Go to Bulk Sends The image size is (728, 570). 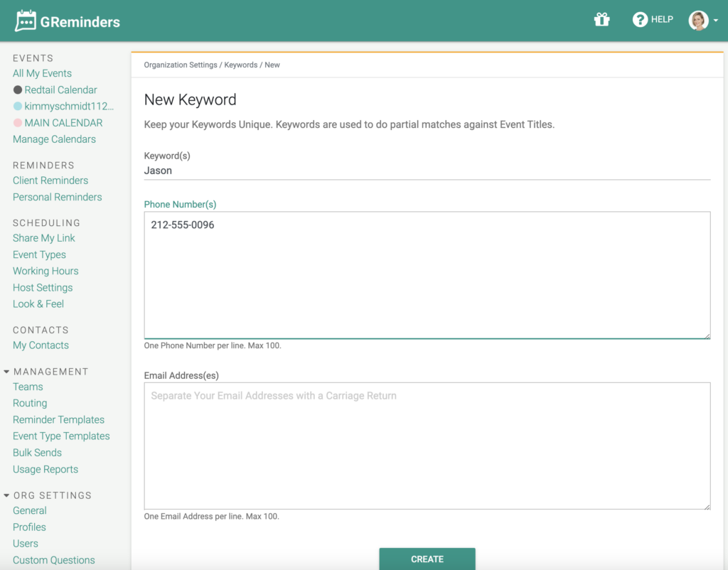[37, 453]
